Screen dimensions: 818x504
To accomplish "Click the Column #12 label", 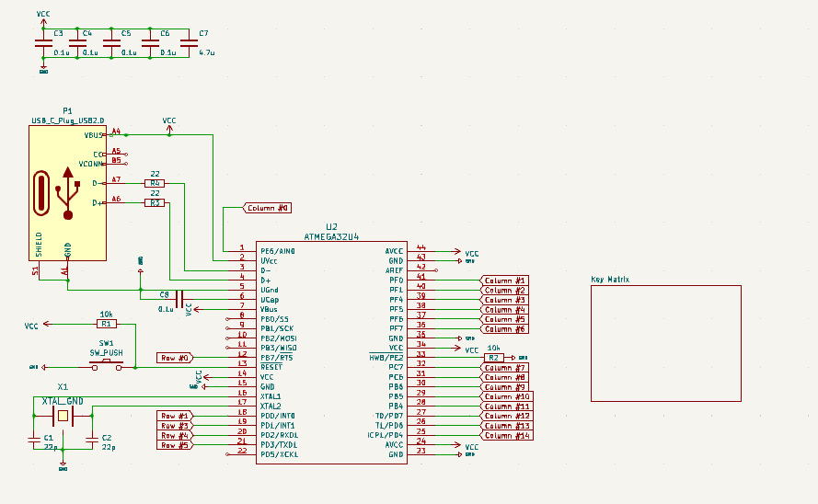I will [507, 416].
